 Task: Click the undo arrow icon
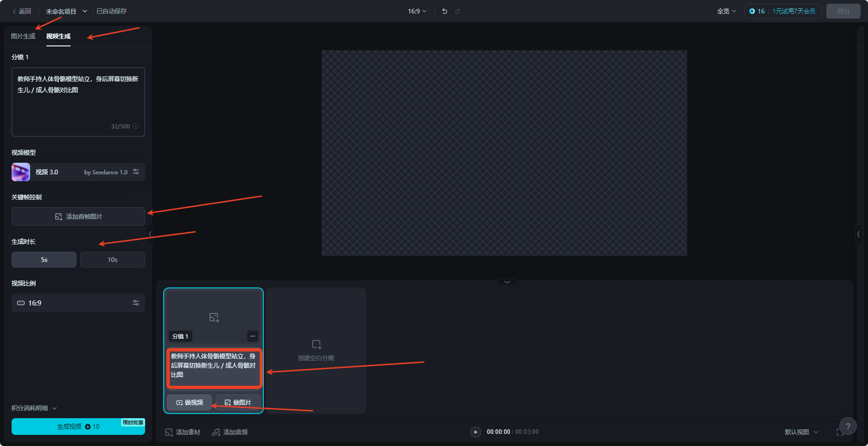point(445,11)
